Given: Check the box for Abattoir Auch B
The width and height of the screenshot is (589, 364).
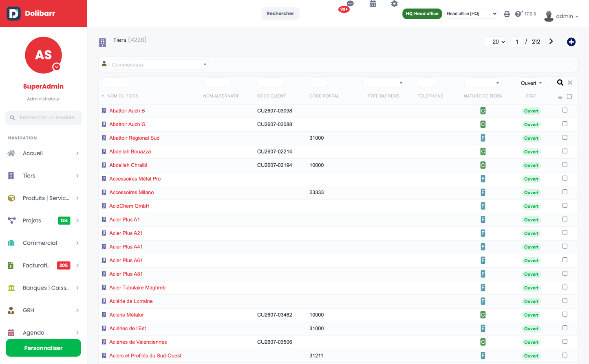Looking at the screenshot, I should 565,110.
